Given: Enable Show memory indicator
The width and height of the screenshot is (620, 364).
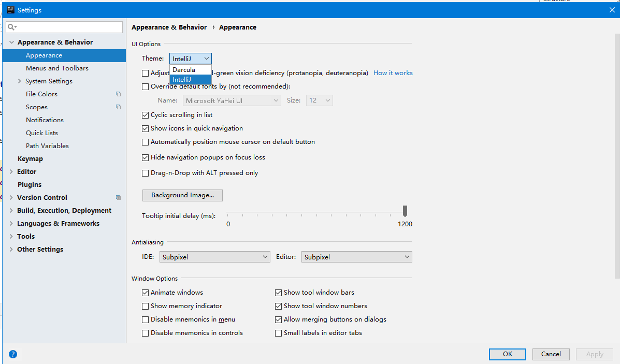Looking at the screenshot, I should tap(145, 307).
